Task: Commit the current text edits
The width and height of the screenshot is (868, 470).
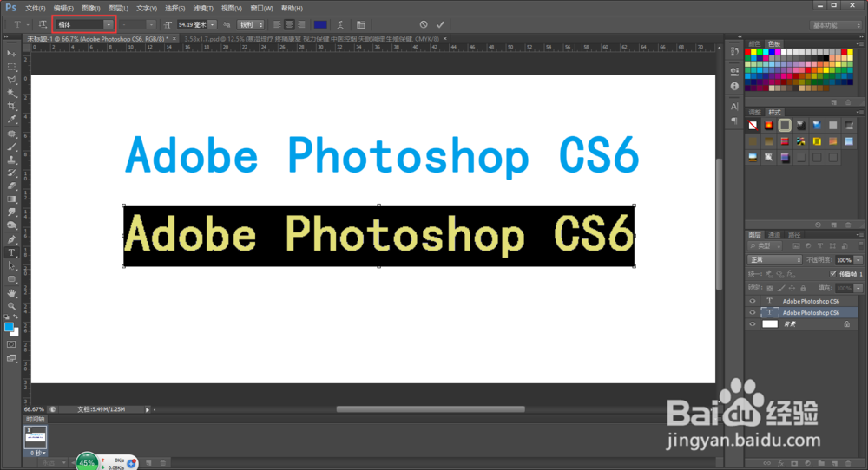Action: (440, 24)
